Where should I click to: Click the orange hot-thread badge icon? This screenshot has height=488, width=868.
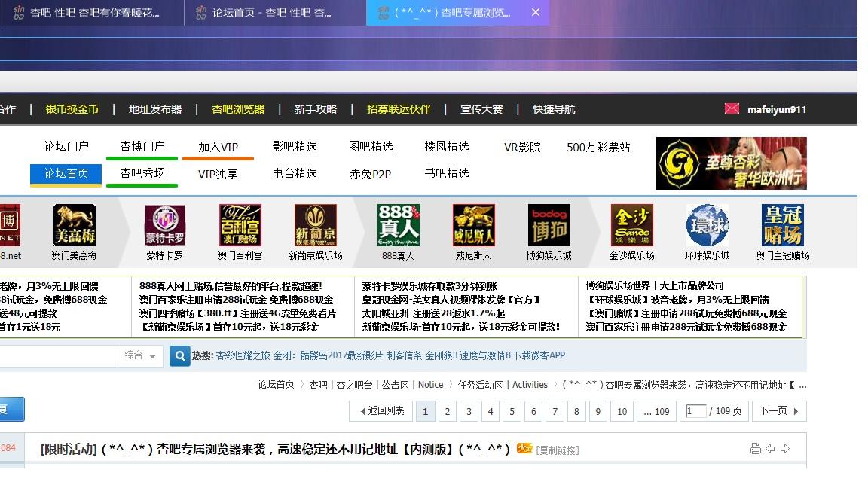[524, 448]
